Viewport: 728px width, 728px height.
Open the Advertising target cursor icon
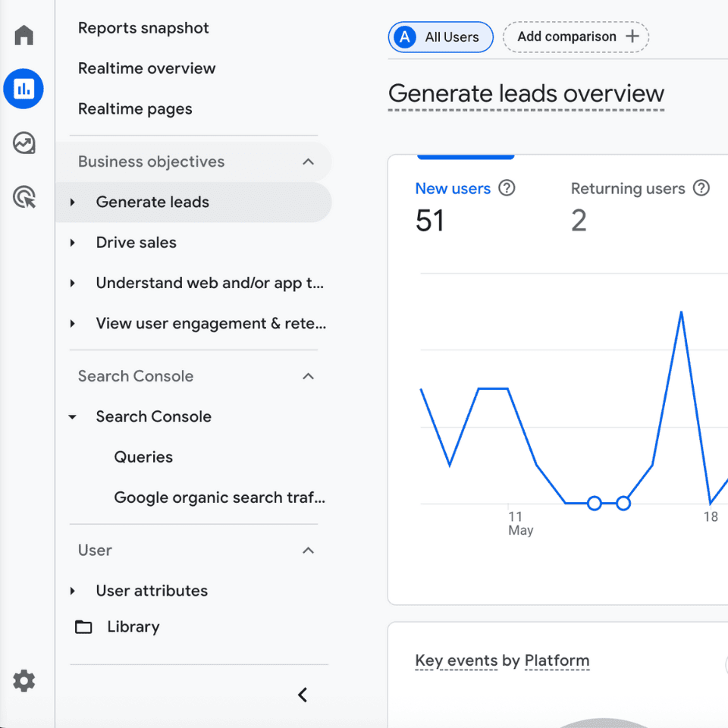coord(24,198)
